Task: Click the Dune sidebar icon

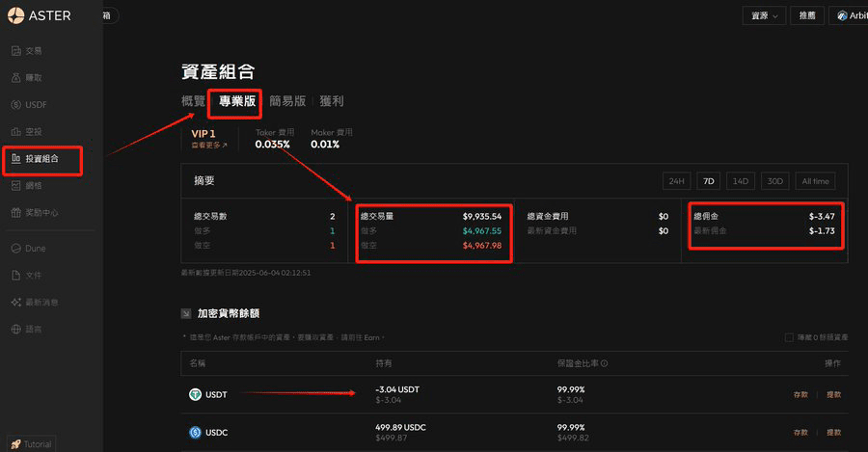Action: point(16,248)
